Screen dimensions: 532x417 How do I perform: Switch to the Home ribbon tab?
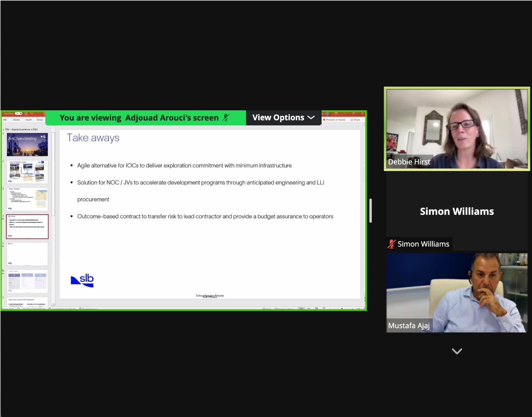click(16, 120)
